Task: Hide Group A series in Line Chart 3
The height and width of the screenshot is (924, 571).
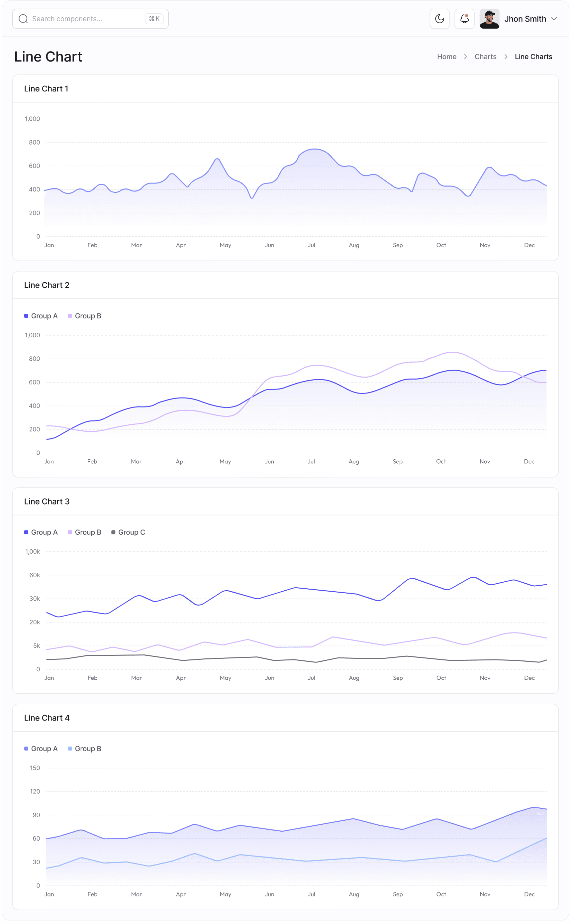Action: coord(41,532)
